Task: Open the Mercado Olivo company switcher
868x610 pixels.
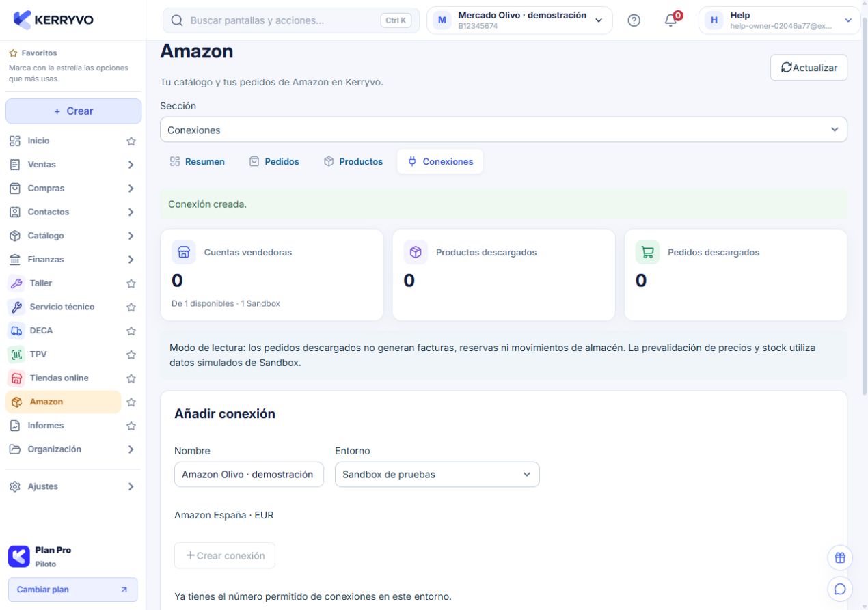Action: tap(519, 20)
